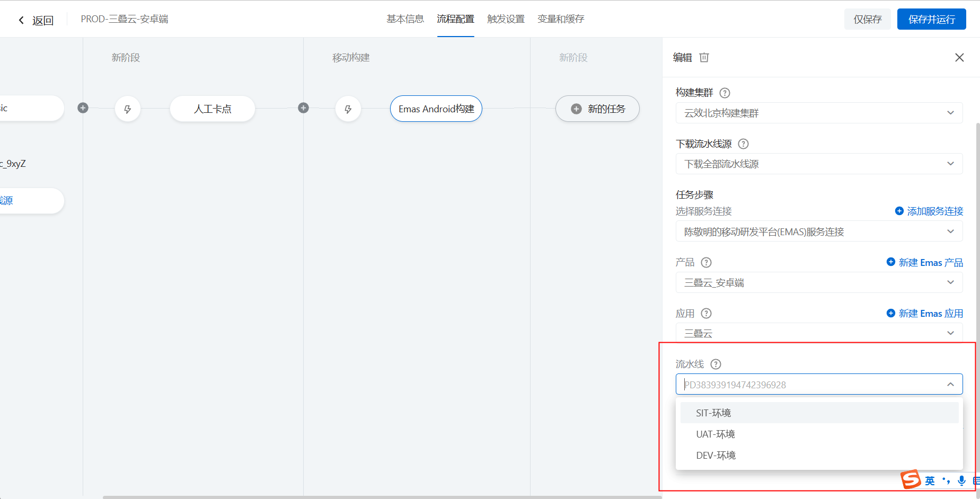
Task: Click plus icon of 新建 Emas 应用
Action: point(890,313)
